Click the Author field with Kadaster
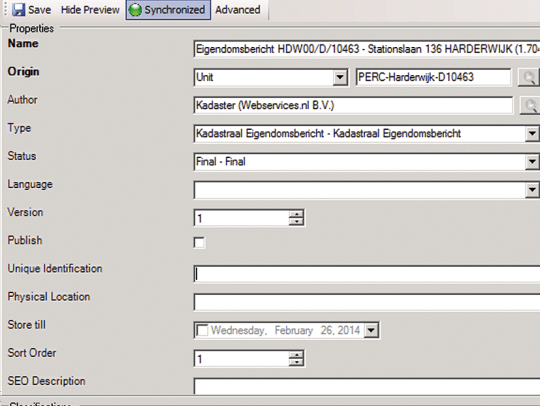This screenshot has width=540, height=406. [353, 105]
